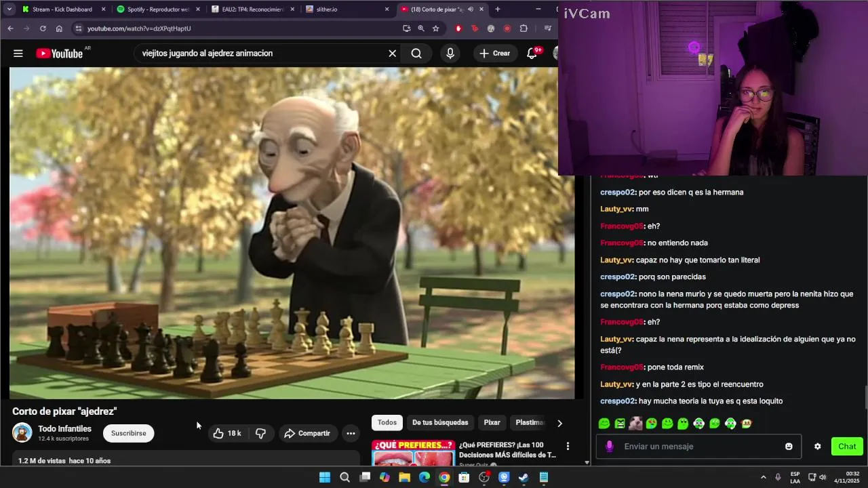
Task: Click the Kick chat scrollbar thumb
Action: coord(865,397)
